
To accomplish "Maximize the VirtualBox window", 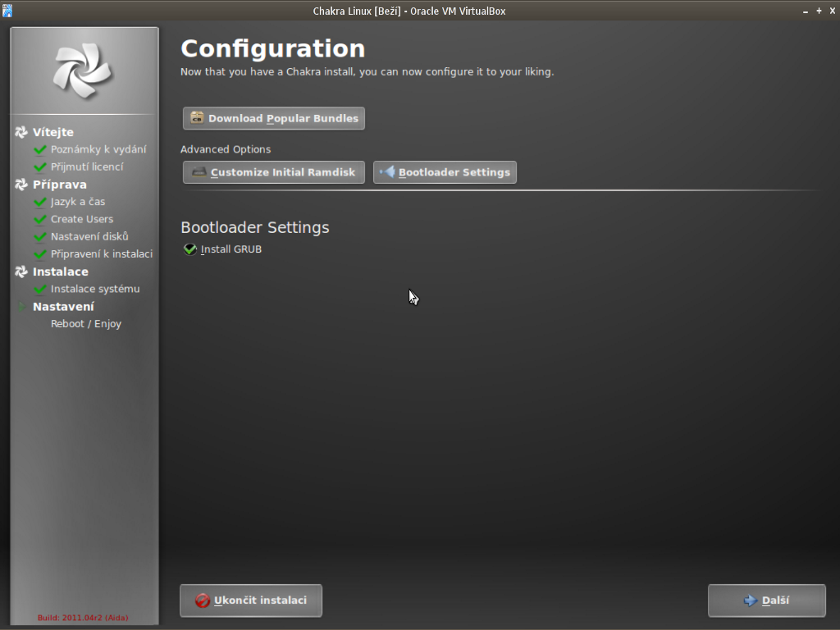I will pos(819,11).
